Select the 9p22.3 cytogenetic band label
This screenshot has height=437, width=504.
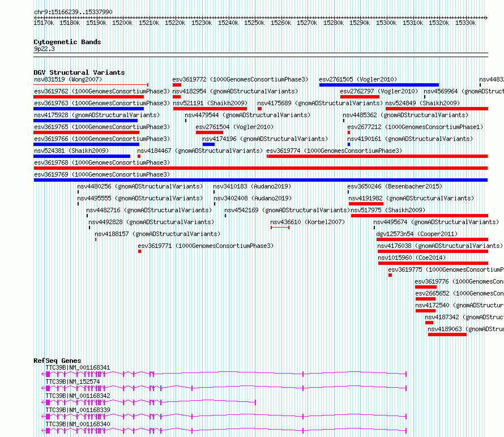click(x=44, y=49)
